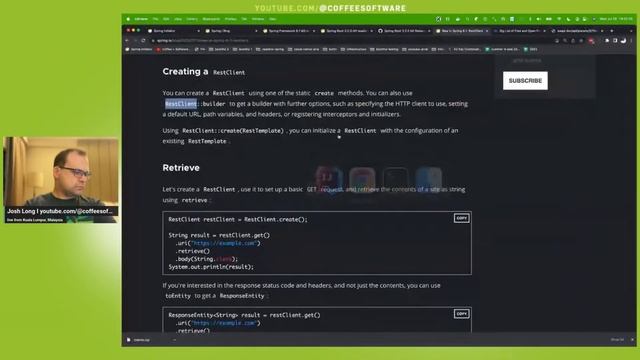
Task: Copy the RestClient.create code snippet
Action: (462, 218)
